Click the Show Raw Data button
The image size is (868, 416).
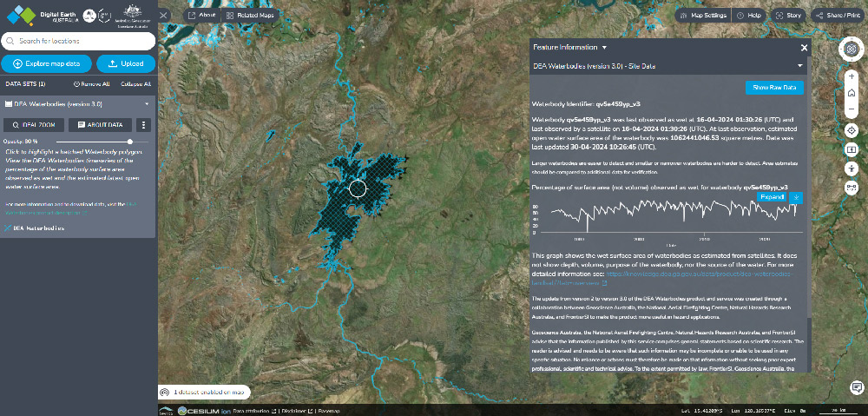(774, 88)
